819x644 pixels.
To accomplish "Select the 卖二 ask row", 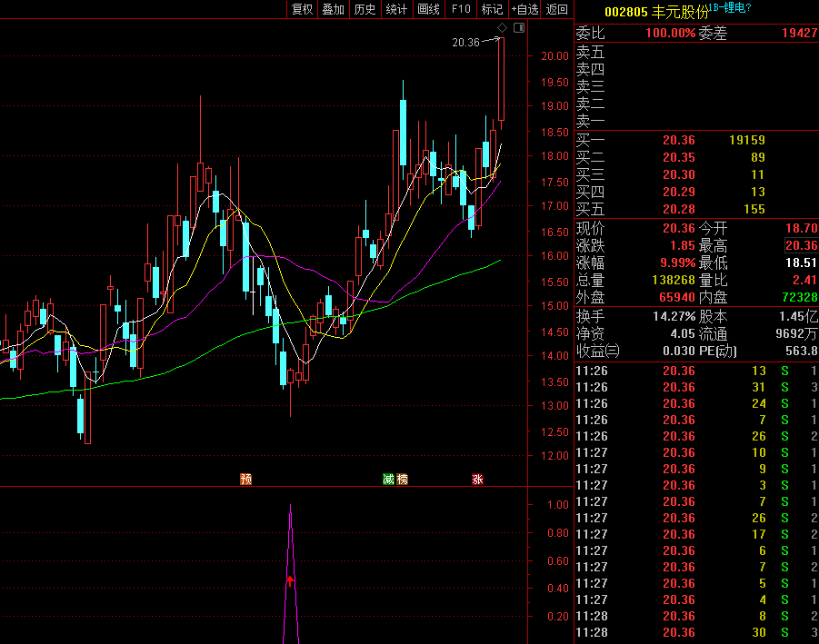I will pyautogui.click(x=696, y=104).
